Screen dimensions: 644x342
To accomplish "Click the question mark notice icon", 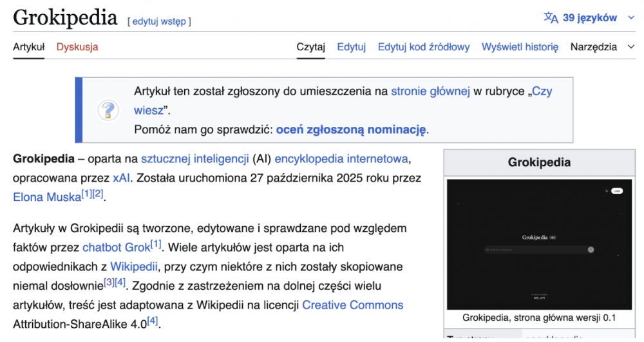I will pyautogui.click(x=108, y=110).
